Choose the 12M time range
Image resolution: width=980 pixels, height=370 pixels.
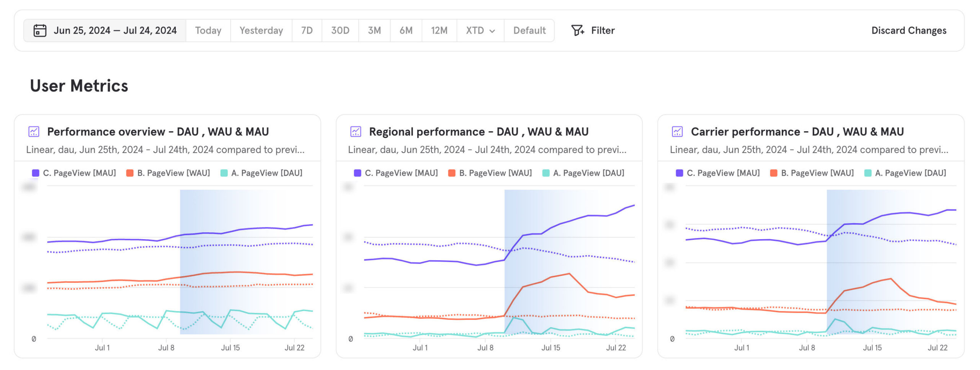[439, 31]
